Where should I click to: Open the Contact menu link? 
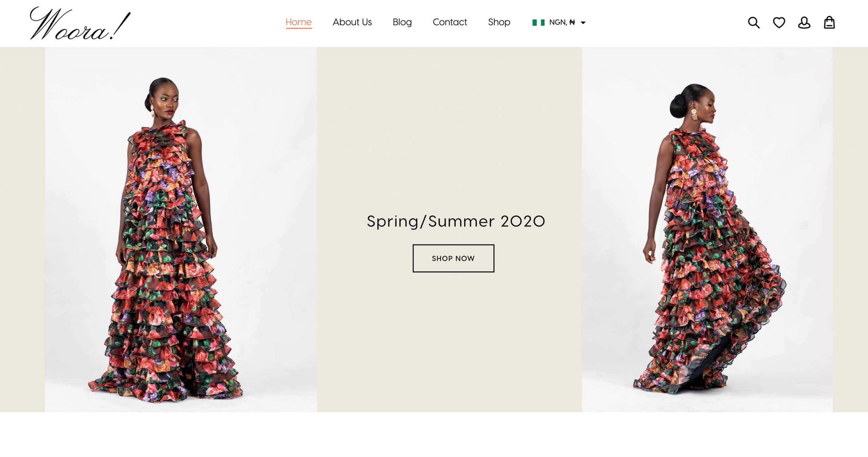pos(450,22)
